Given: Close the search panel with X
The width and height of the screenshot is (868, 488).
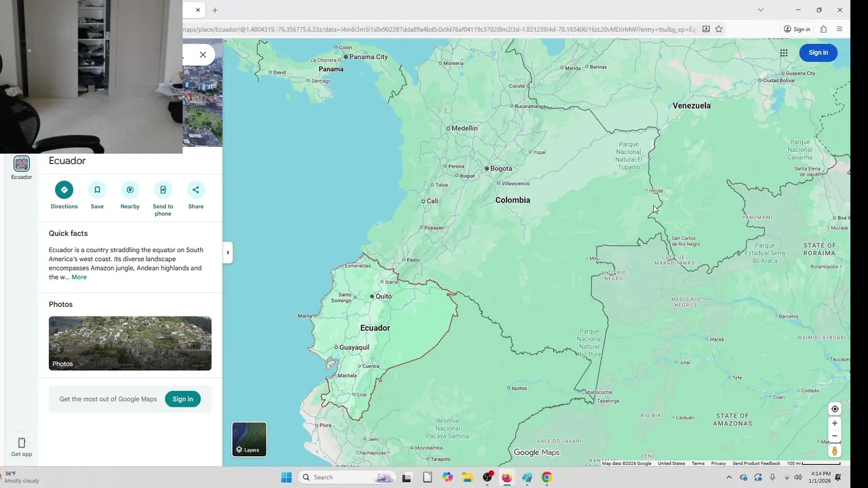Looking at the screenshot, I should point(203,55).
